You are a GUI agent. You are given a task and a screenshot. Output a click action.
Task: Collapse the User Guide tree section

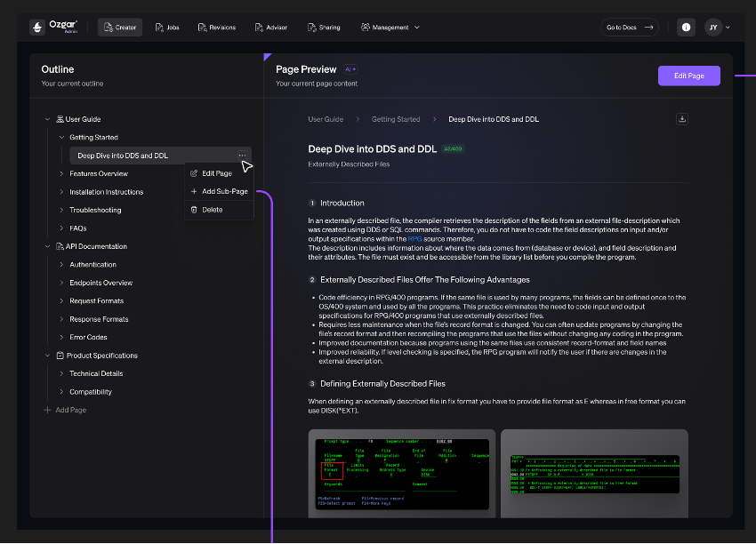47,119
